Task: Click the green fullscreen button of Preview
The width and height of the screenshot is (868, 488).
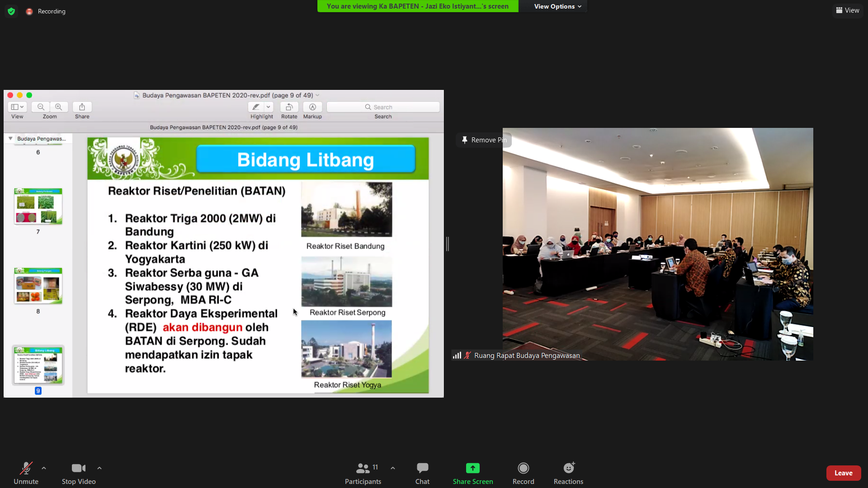Action: (x=29, y=95)
